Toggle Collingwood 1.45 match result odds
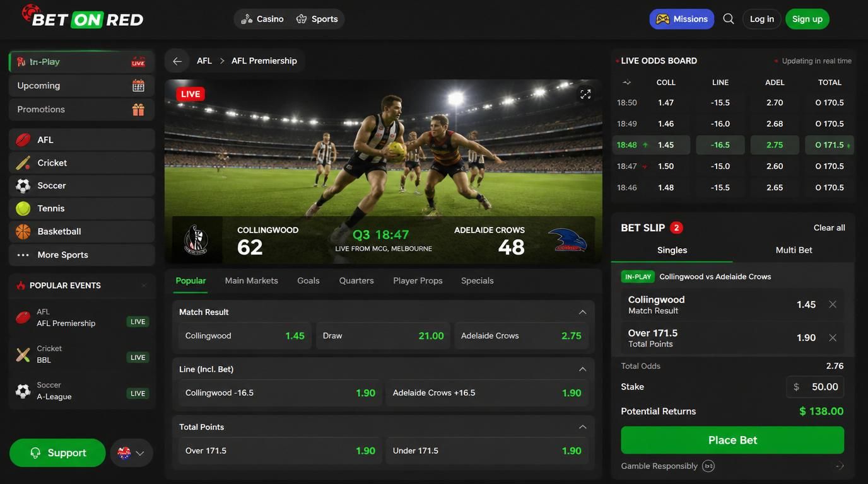This screenshot has height=484, width=868. click(245, 336)
